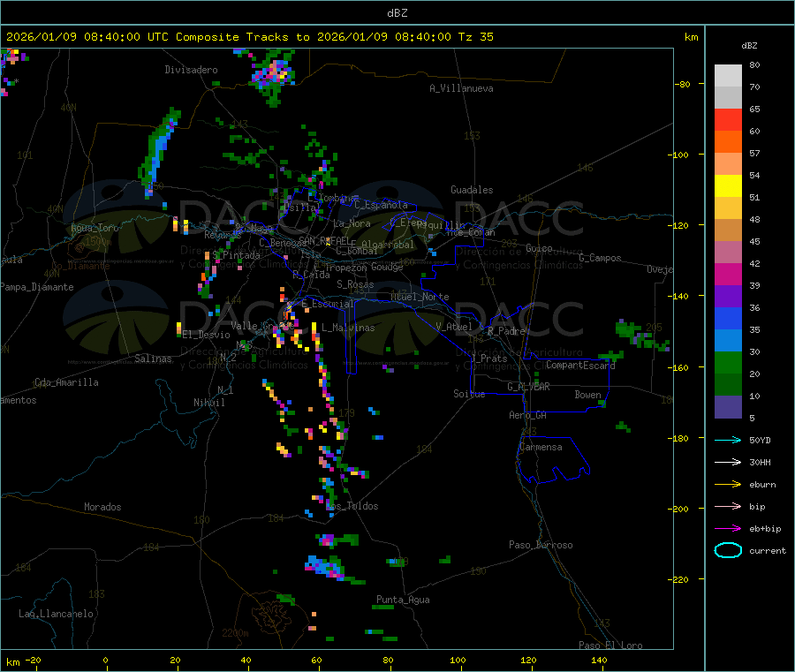Click the Atuel_Norte place label

[x=420, y=297]
